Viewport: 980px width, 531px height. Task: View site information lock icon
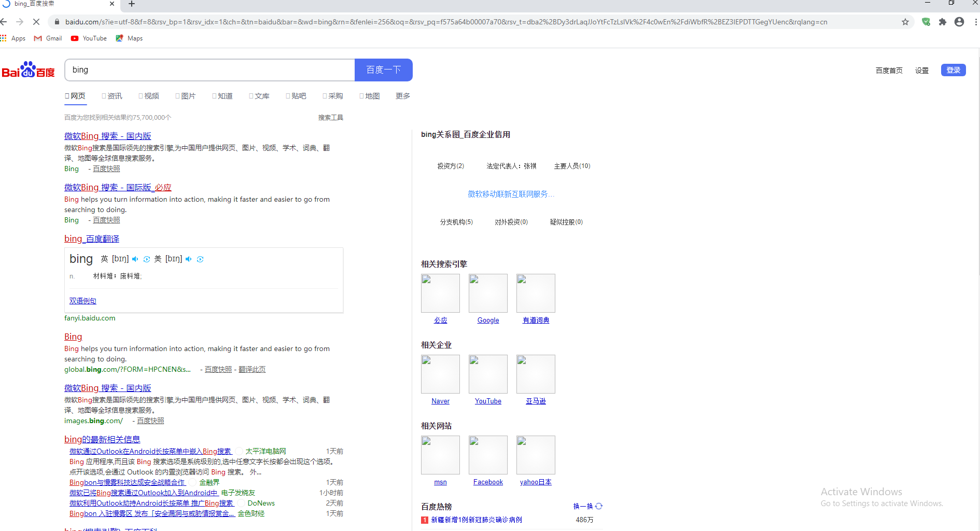coord(57,22)
